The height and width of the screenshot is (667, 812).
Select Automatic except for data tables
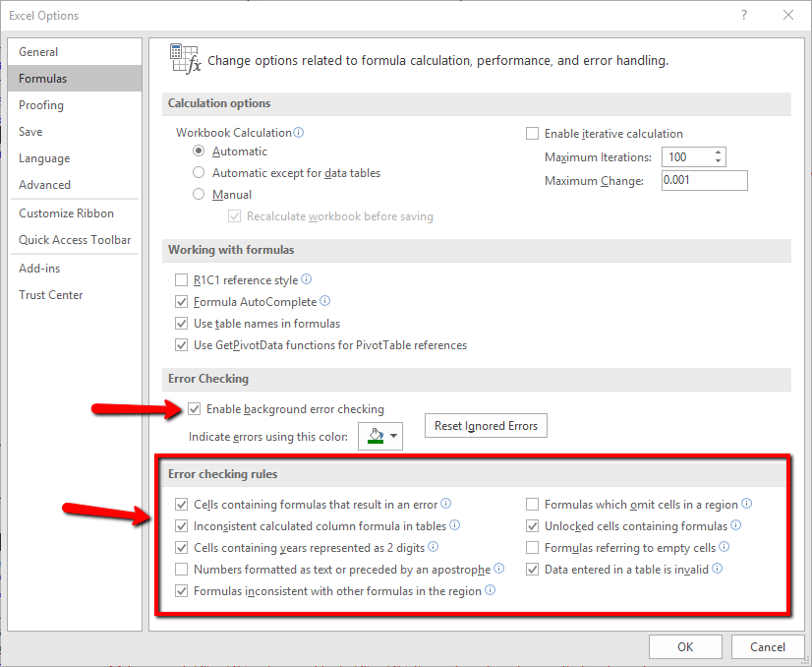199,172
